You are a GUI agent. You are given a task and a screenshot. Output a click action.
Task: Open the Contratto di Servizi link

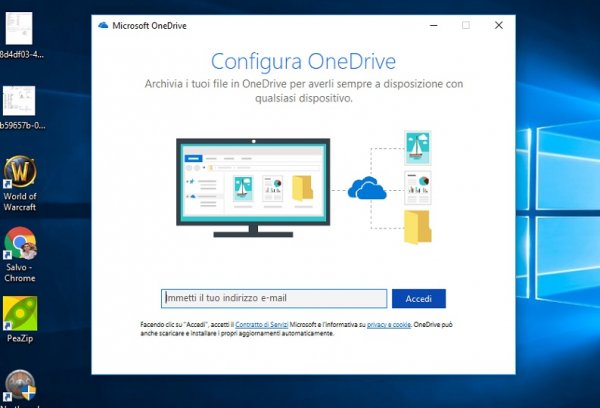(x=261, y=325)
